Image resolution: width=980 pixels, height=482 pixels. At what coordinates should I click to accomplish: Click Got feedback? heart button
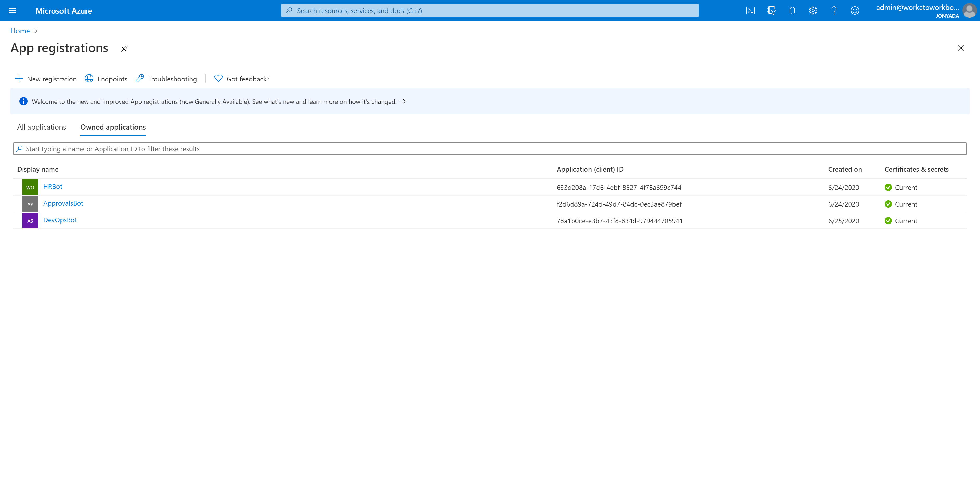(242, 79)
